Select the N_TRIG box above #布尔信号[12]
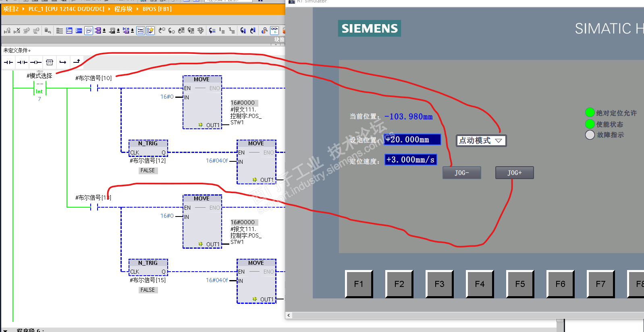Screen dimensions: 644x332 tap(148, 148)
